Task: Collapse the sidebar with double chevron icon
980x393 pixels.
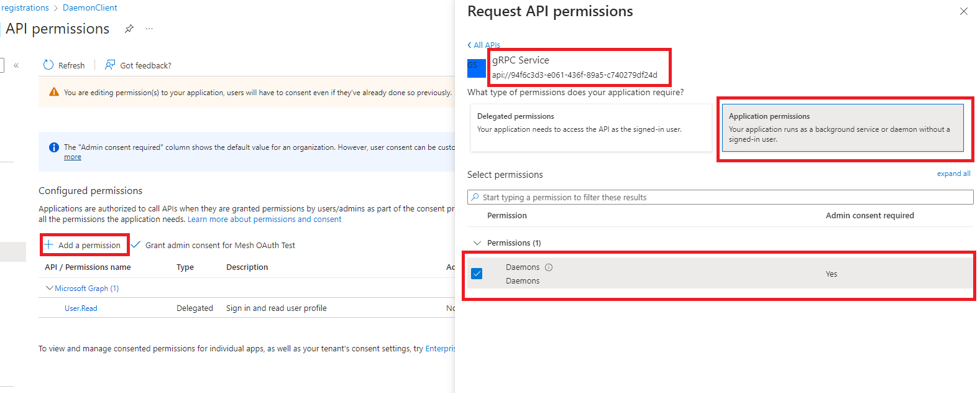Action: tap(16, 65)
